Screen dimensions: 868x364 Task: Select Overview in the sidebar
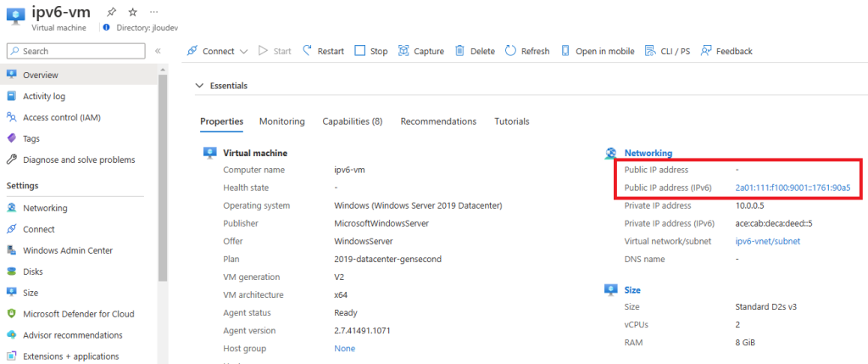point(79,75)
